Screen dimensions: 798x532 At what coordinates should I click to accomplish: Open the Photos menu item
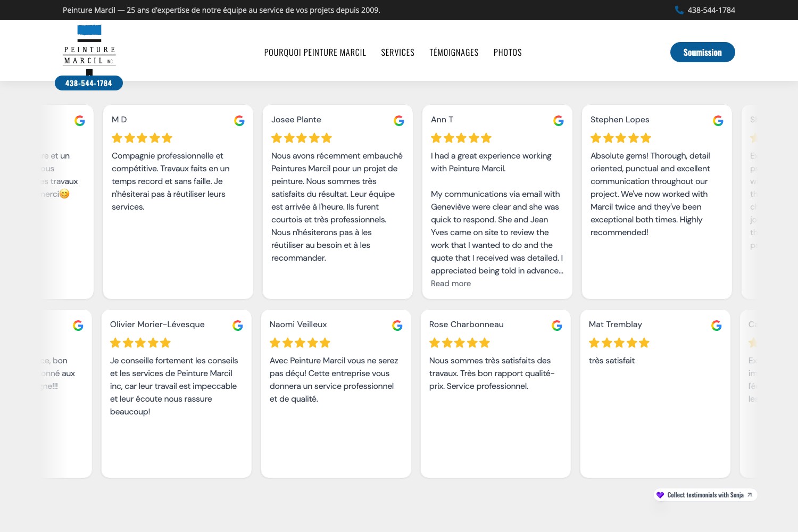508,53
